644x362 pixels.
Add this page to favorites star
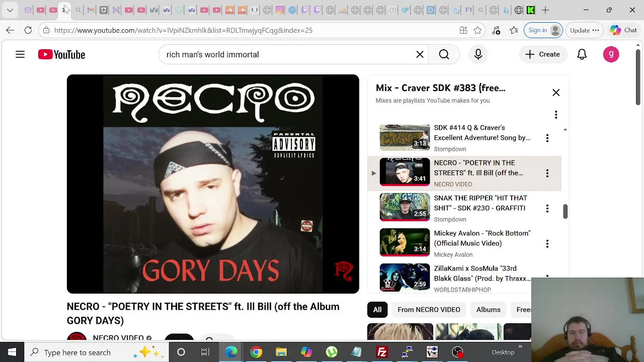click(477, 30)
